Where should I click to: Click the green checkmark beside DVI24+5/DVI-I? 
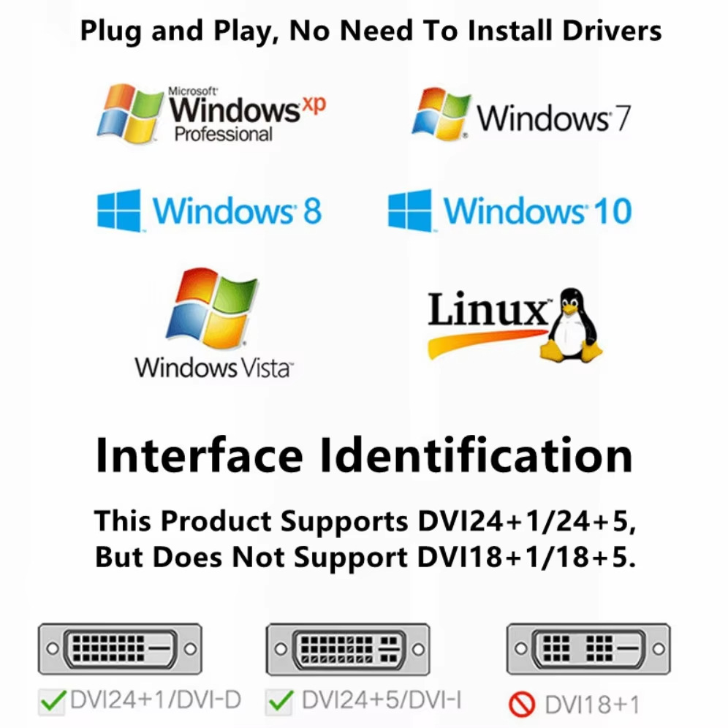[281, 701]
